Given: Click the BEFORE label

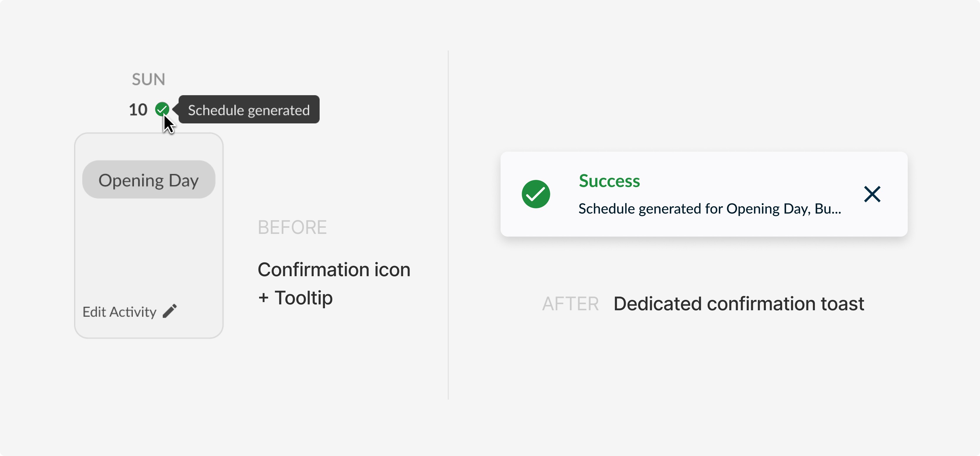Looking at the screenshot, I should pyautogui.click(x=292, y=227).
